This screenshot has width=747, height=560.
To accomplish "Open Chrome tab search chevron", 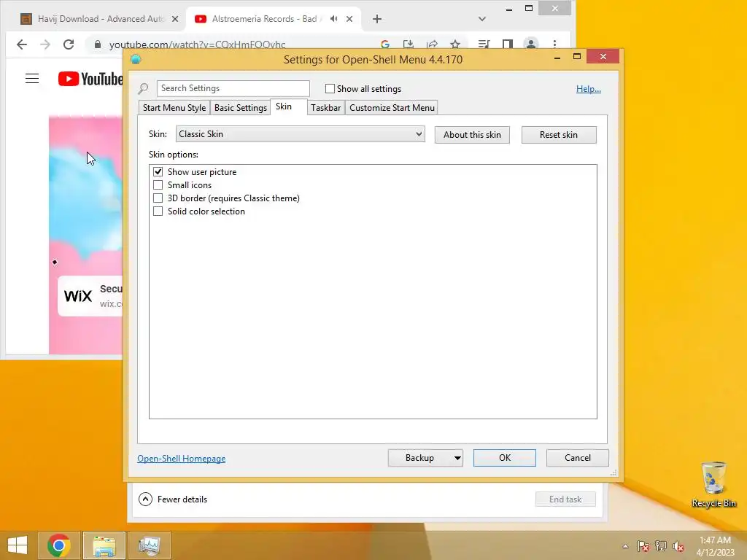I will click(x=482, y=19).
